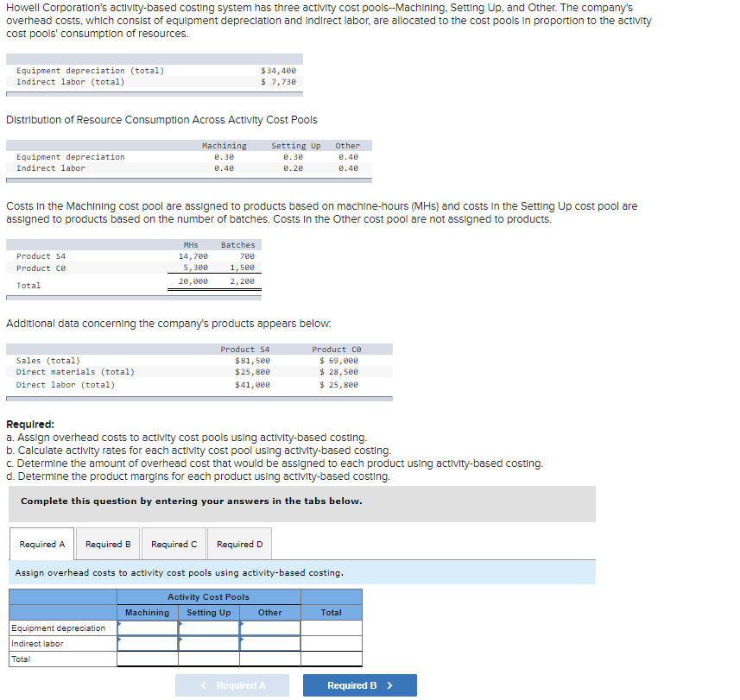This screenshot has height=700, width=740.
Task: Click the '2,200' total batches value
Action: [242, 281]
